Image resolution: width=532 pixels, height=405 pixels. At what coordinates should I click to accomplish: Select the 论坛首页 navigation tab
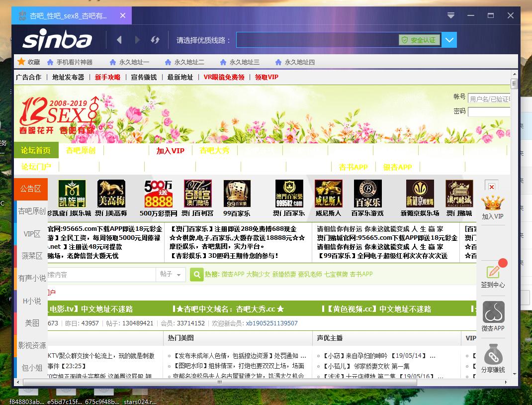click(x=36, y=150)
